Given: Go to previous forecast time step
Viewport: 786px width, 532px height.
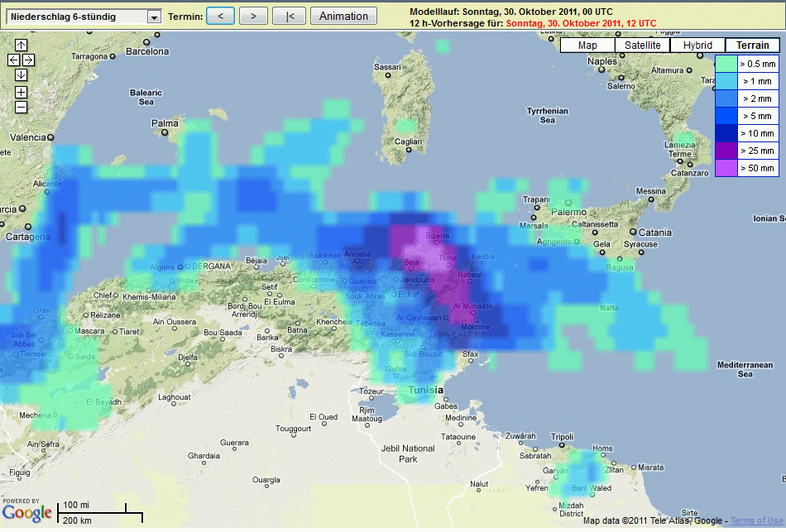Looking at the screenshot, I should click(220, 16).
